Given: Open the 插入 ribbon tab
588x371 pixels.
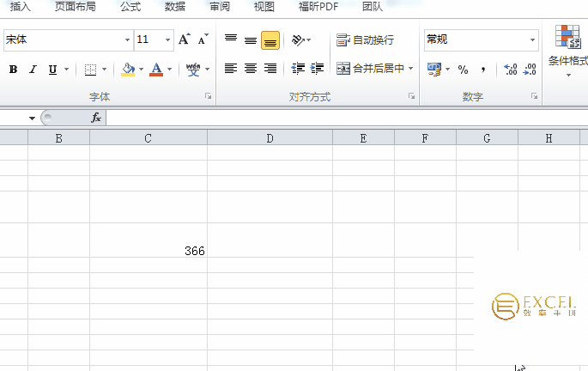Looking at the screenshot, I should [x=21, y=7].
